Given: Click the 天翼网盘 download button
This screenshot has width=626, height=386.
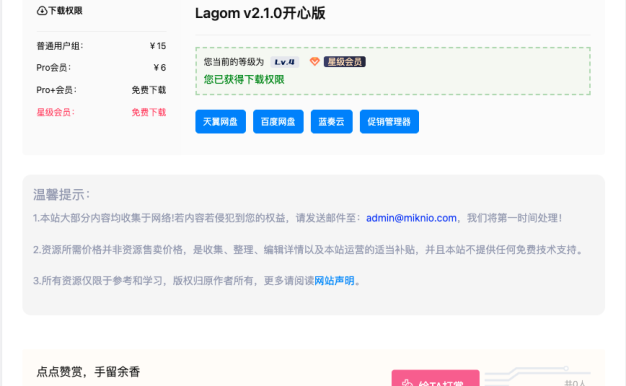Looking at the screenshot, I should pyautogui.click(x=220, y=121).
